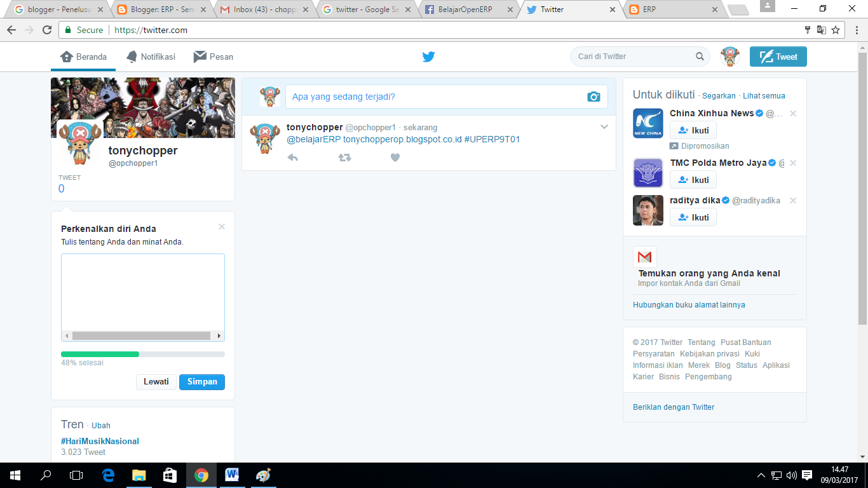Image resolution: width=868 pixels, height=488 pixels.
Task: Open tonychopperop.blogspot.co.id link
Action: point(402,139)
